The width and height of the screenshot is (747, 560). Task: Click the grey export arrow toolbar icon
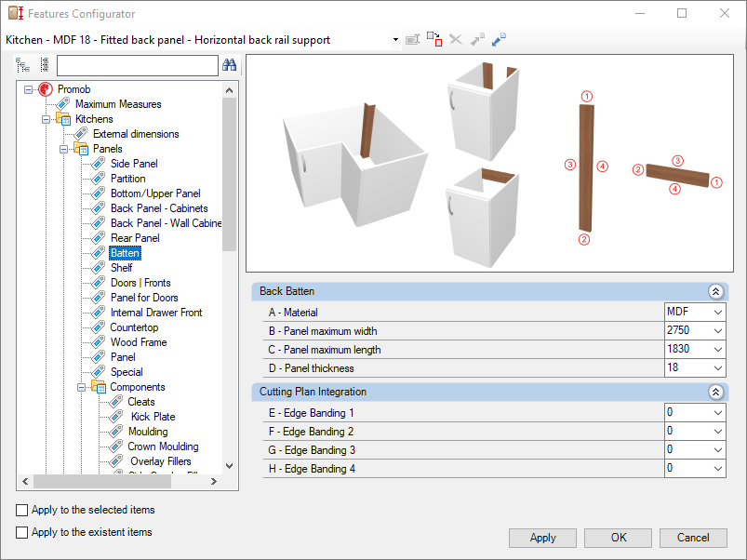pyautogui.click(x=477, y=39)
